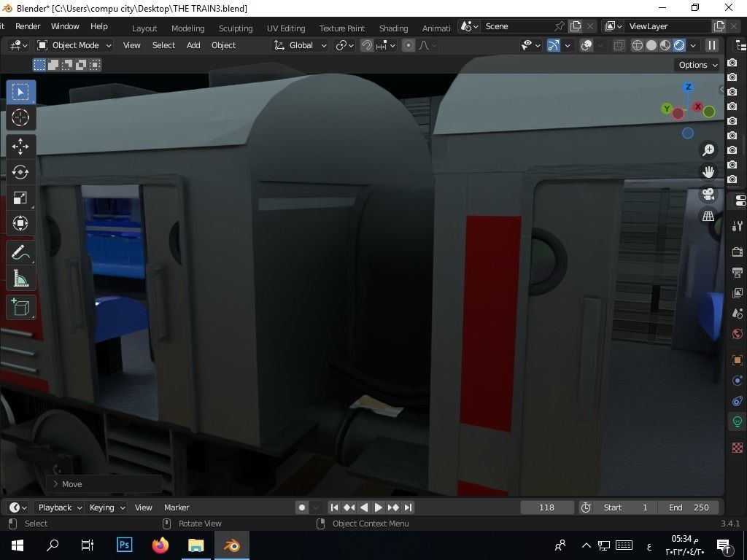Set selection mode to new (first icon)
Screen dimensions: 747x560
39,65
